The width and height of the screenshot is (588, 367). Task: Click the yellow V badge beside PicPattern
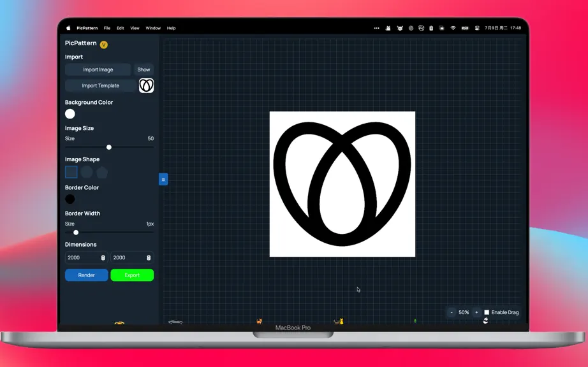pyautogui.click(x=104, y=45)
